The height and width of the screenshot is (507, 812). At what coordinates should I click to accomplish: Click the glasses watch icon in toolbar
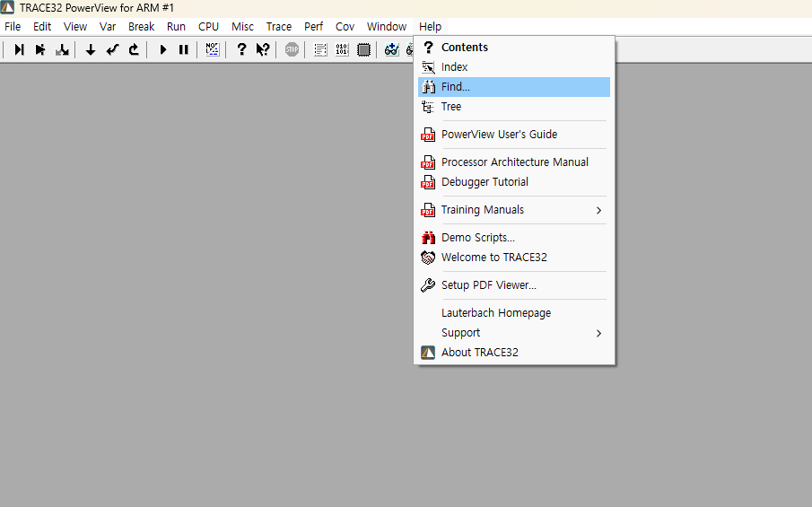tap(391, 50)
